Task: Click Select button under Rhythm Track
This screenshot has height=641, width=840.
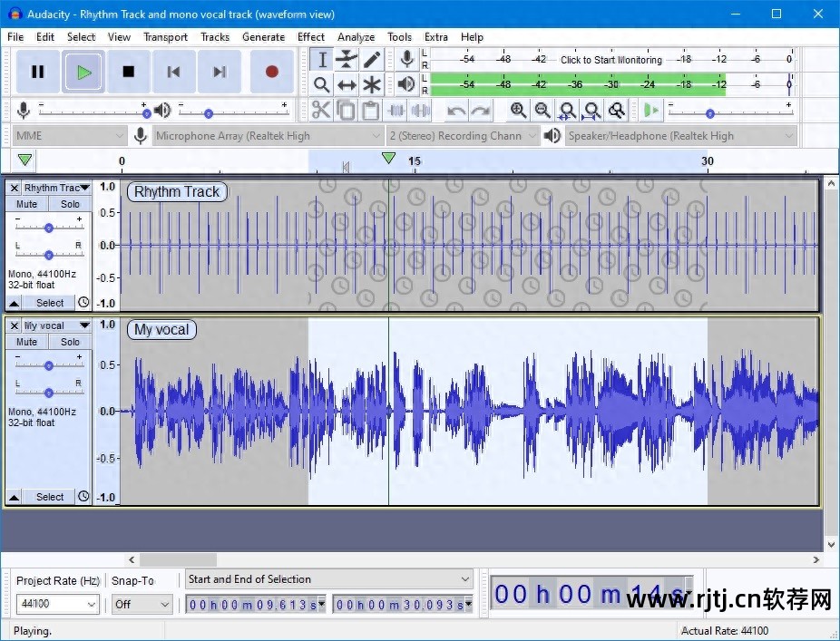Action: pos(50,303)
